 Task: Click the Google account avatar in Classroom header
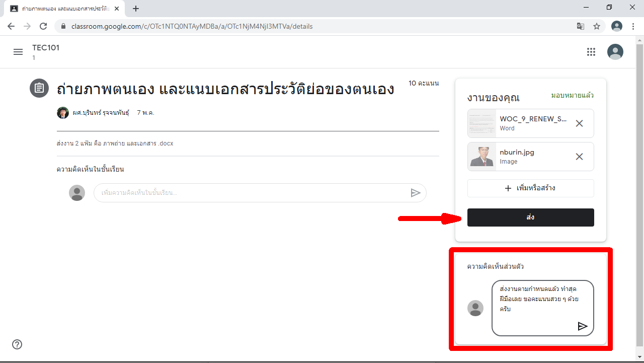coord(615,52)
